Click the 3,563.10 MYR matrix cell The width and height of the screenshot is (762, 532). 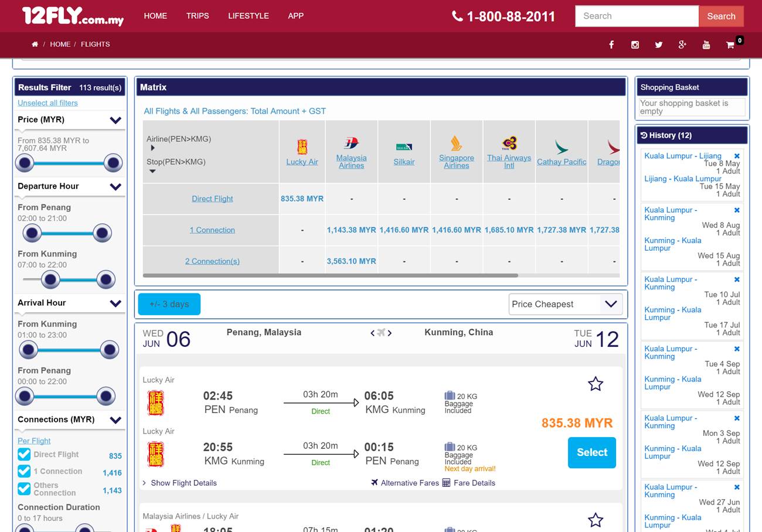[x=351, y=261]
